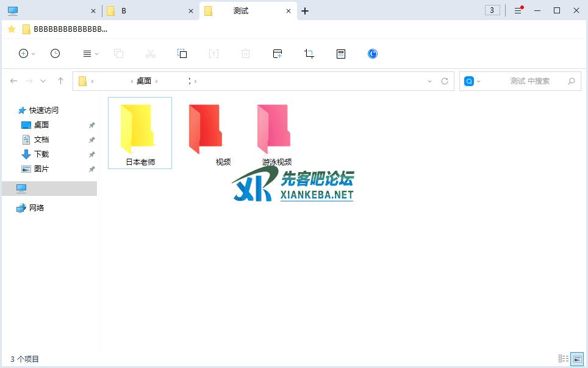This screenshot has width=588, height=368.
Task: Switch to the B tab
Action: click(134, 10)
